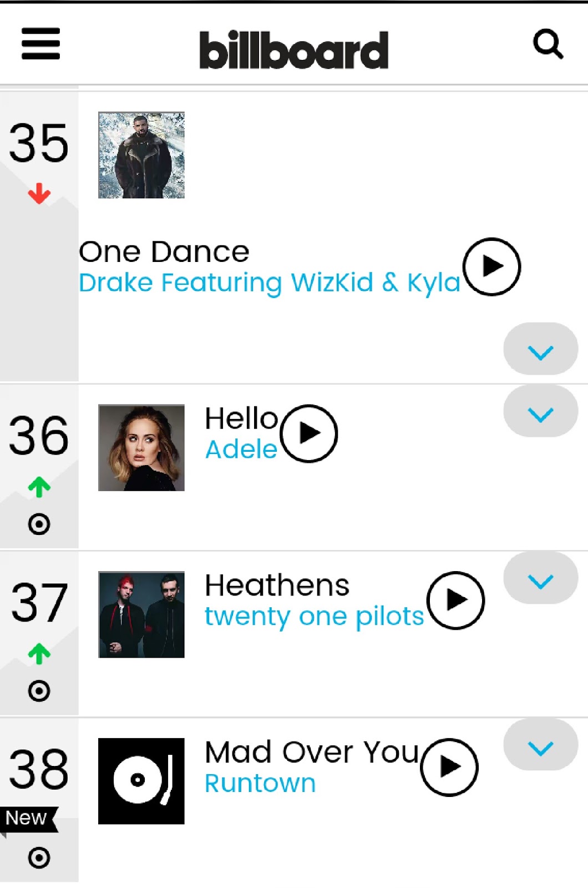This screenshot has height=888, width=588.
Task: Click the red down arrow at rank 35
Action: (38, 194)
